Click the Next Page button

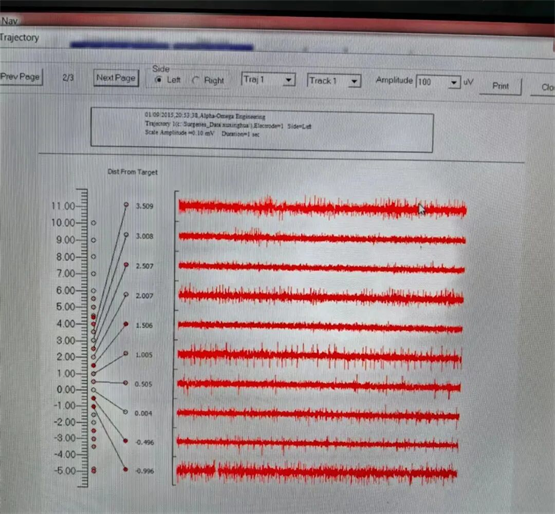point(116,78)
